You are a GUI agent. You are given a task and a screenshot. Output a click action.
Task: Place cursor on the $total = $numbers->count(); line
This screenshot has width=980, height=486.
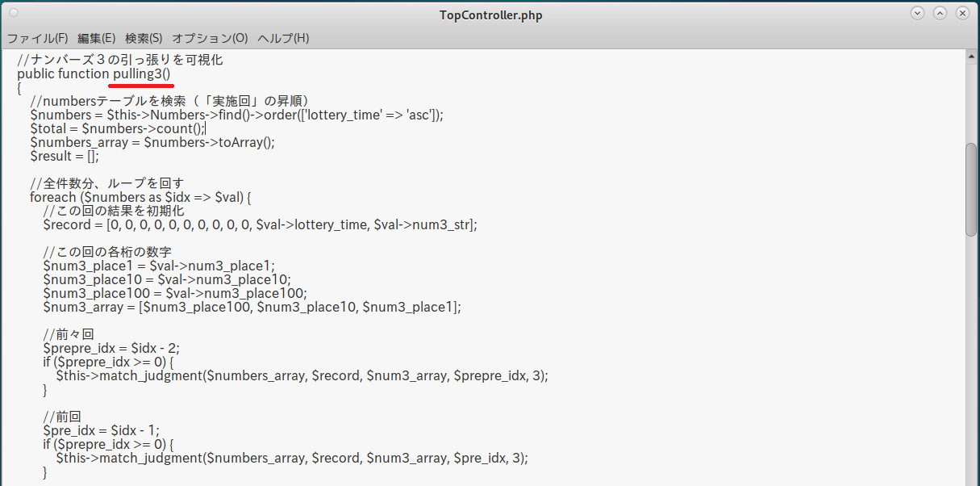pos(118,128)
